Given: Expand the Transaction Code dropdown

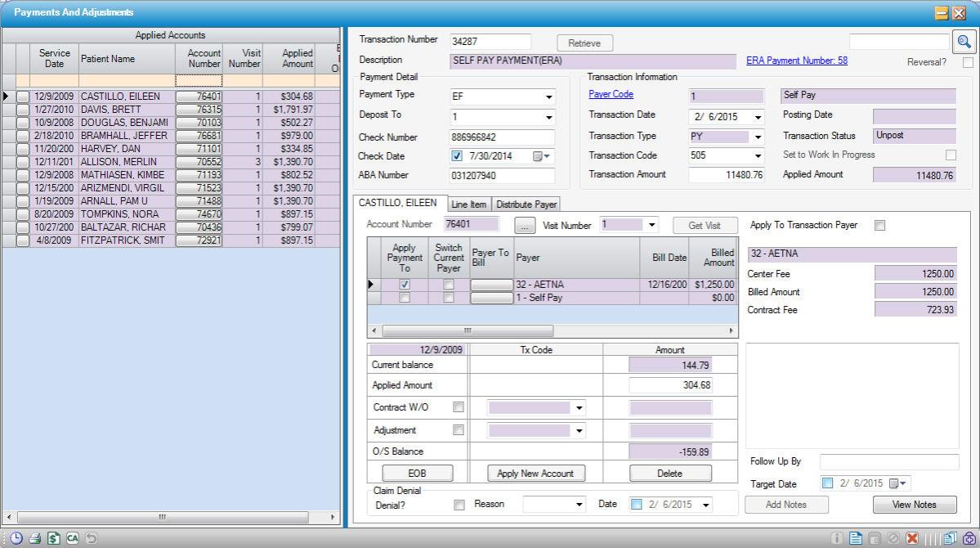Looking at the screenshot, I should pos(758,156).
